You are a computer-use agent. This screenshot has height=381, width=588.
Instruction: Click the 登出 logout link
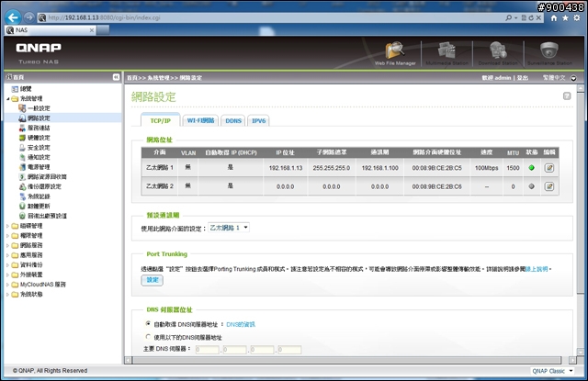click(523, 77)
